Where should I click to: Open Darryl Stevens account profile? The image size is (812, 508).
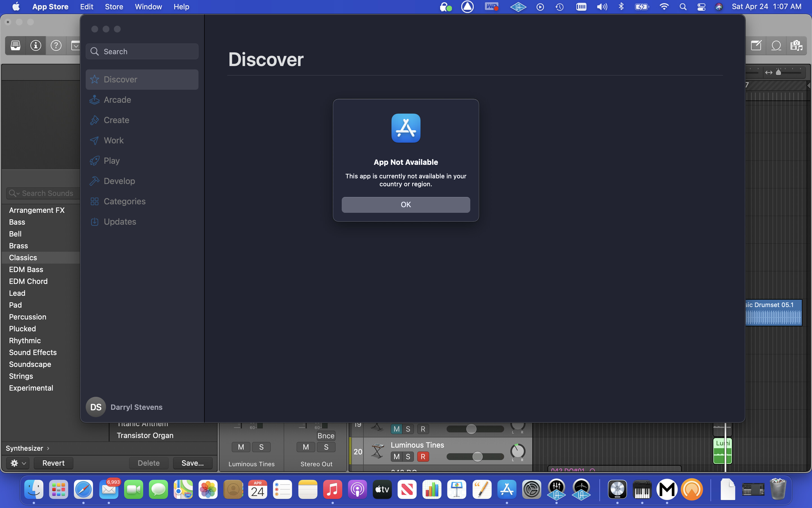pyautogui.click(x=124, y=407)
